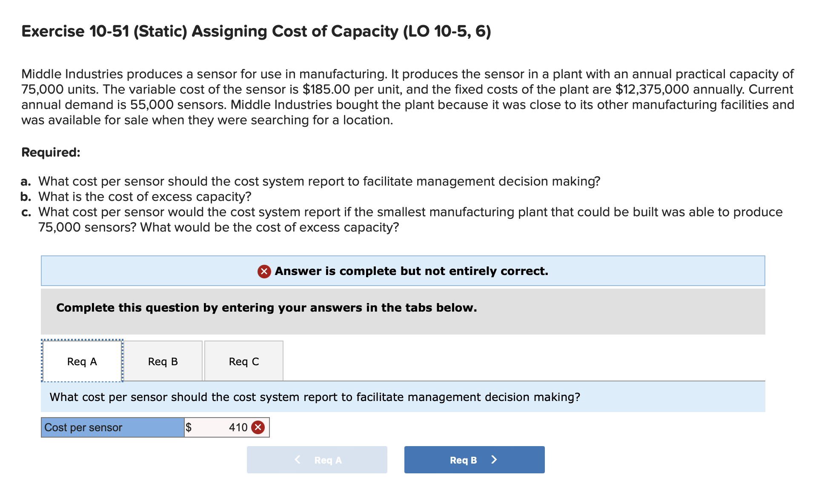This screenshot has height=504, width=836.
Task: Click the right chevron on the Req B button
Action: (x=494, y=459)
